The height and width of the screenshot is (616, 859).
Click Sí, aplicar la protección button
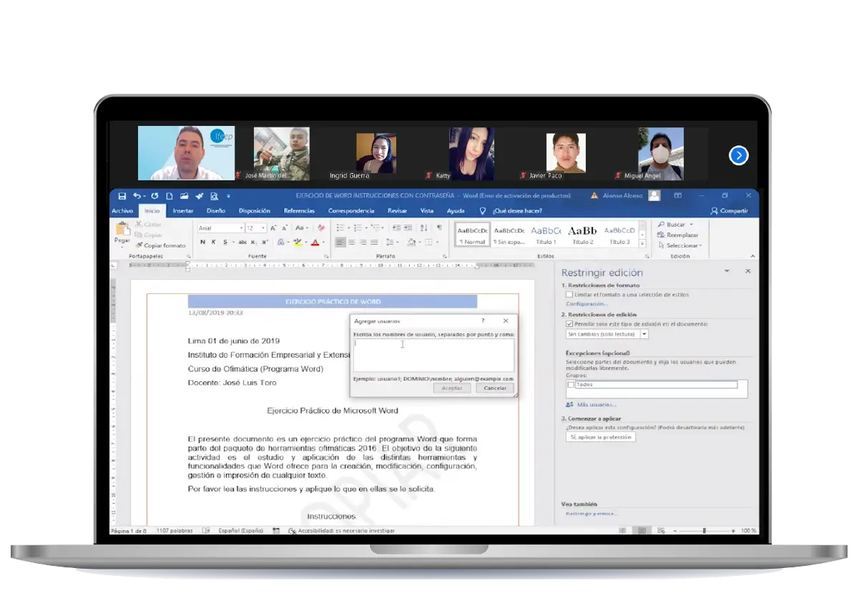click(x=601, y=436)
